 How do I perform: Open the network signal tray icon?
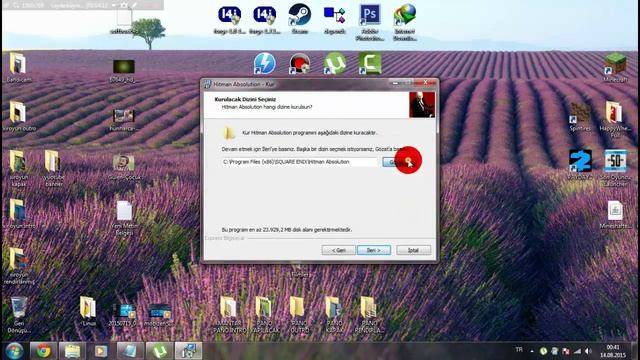click(x=577, y=351)
